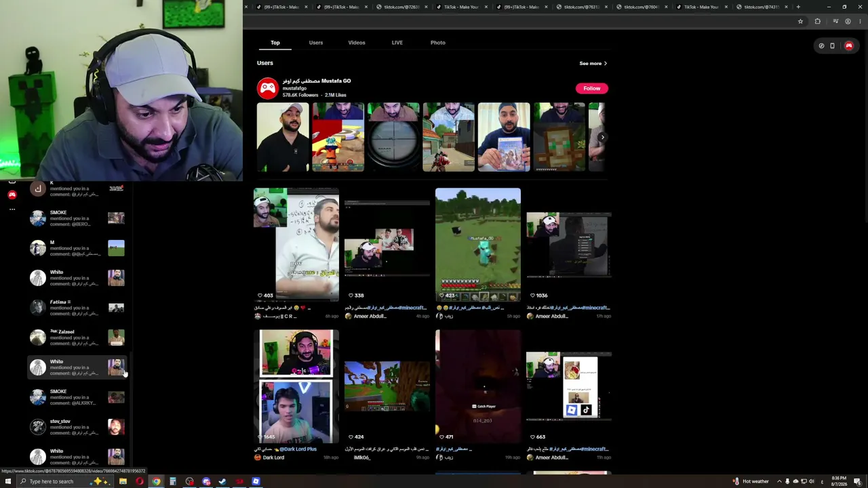The width and height of the screenshot is (868, 488).
Task: Open the video with 338 likes
Action: pos(387,245)
